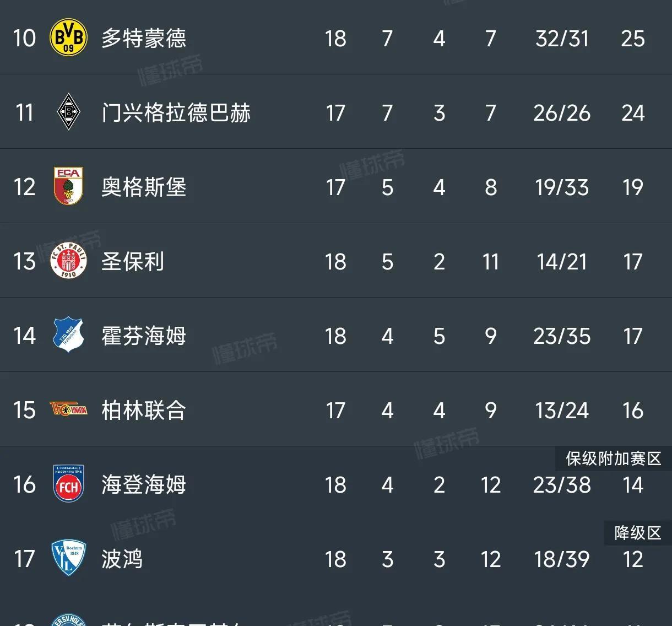Select the rank 11 position number

click(24, 112)
